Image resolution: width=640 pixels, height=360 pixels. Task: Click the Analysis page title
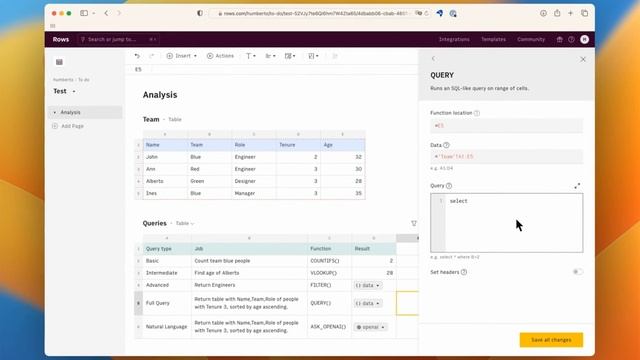click(160, 95)
